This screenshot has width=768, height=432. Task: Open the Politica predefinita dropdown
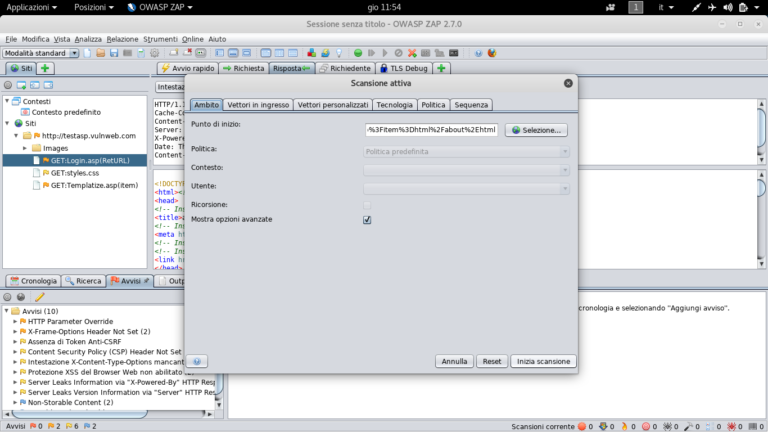pos(467,151)
